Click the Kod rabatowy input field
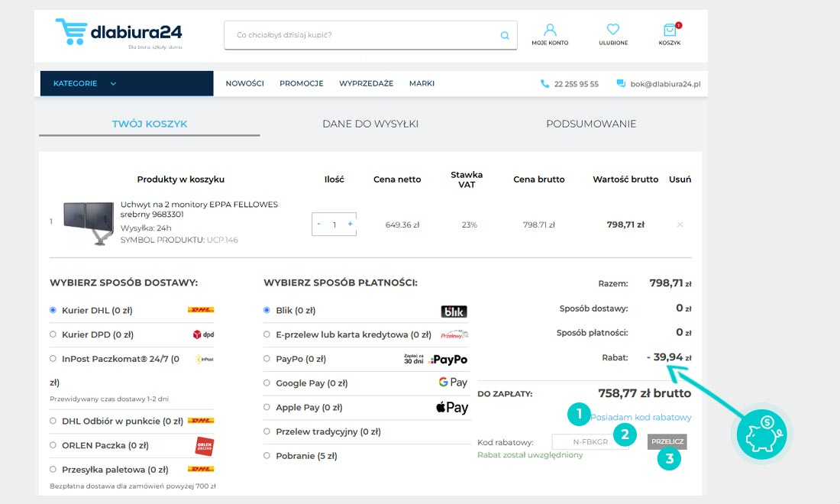The height and width of the screenshot is (504, 840). point(590,442)
